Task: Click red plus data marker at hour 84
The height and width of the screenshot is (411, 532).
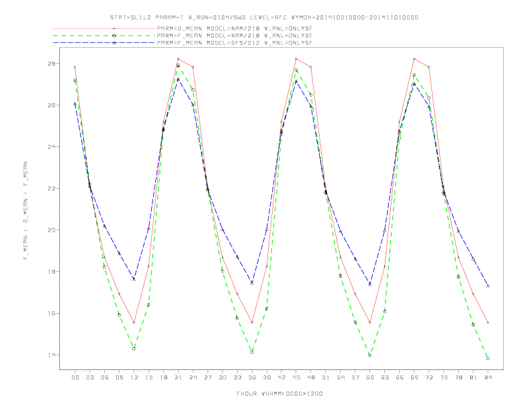Action: point(488,322)
